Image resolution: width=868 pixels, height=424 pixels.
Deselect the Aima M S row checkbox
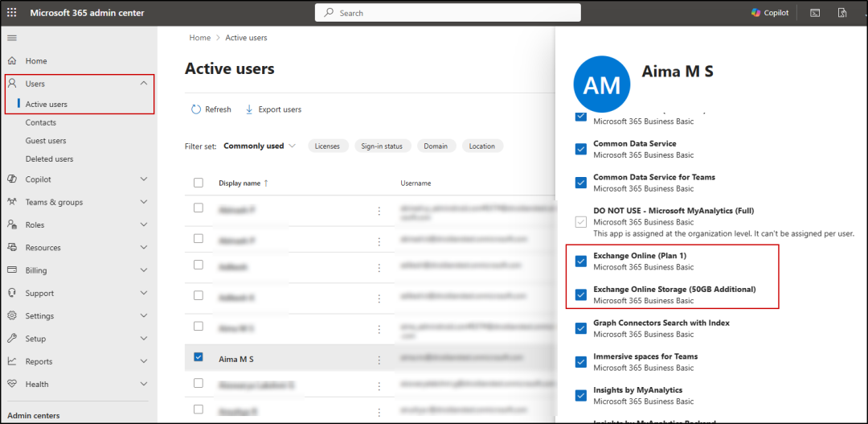click(199, 357)
